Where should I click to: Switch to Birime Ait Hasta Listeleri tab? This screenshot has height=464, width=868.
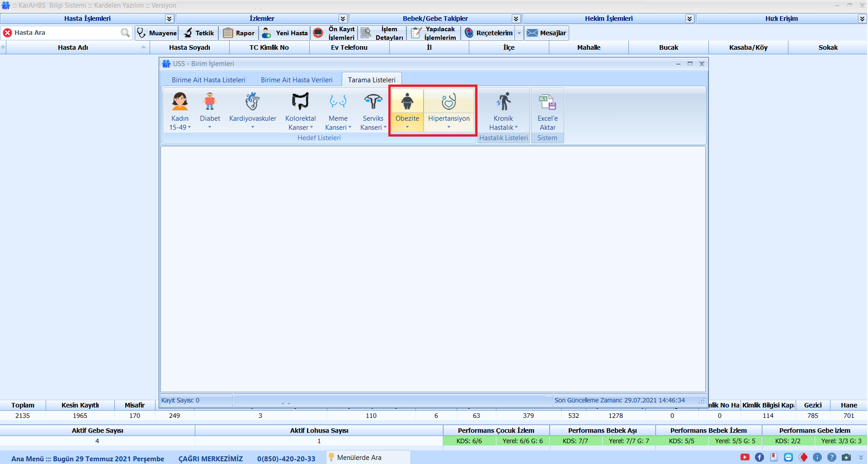(208, 80)
